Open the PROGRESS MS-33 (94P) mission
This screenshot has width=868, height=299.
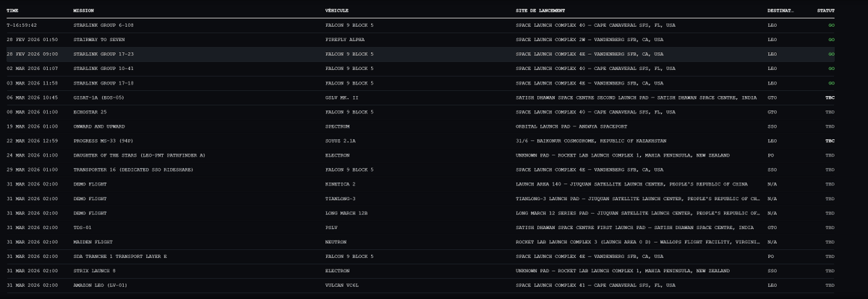(103, 141)
